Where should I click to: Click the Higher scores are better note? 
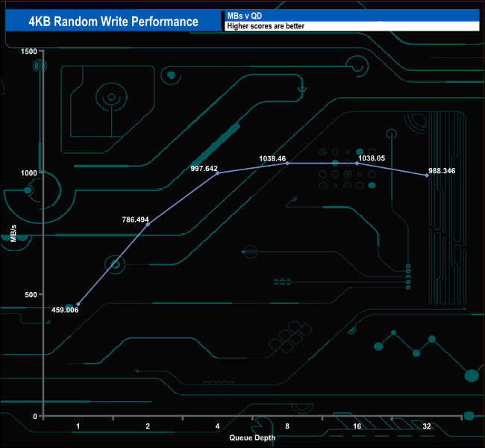351,26
